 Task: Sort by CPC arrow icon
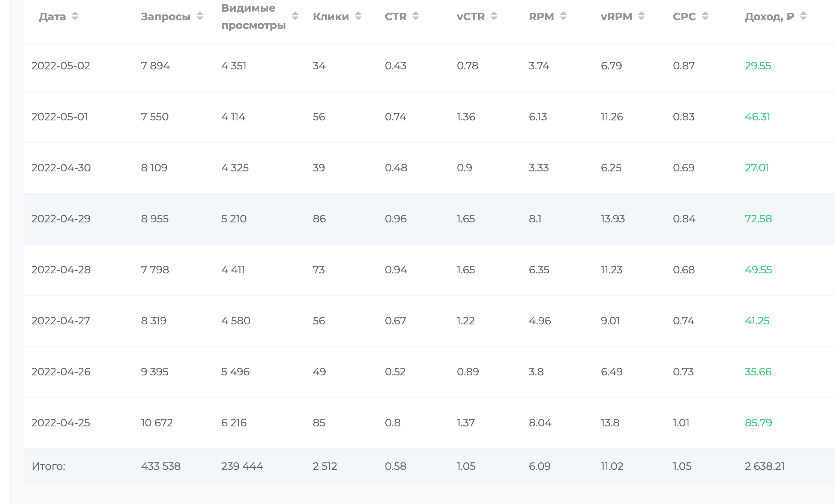705,16
